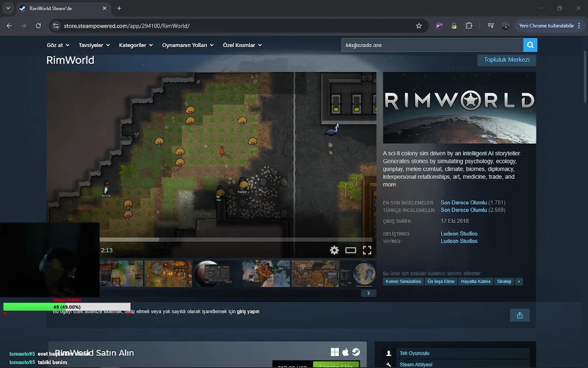Click the magnifier search button in store
The width and height of the screenshot is (588, 368).
(x=530, y=45)
